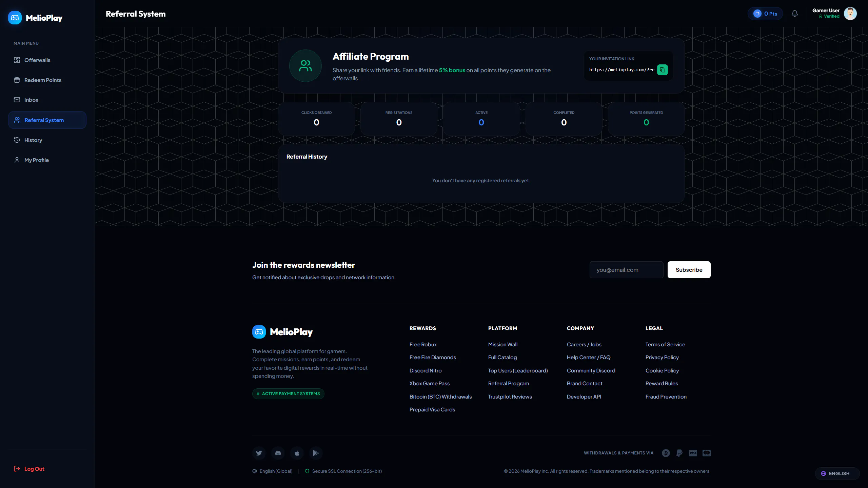Open the ENGLISH language selector
Viewport: 868px width, 488px height.
[837, 473]
